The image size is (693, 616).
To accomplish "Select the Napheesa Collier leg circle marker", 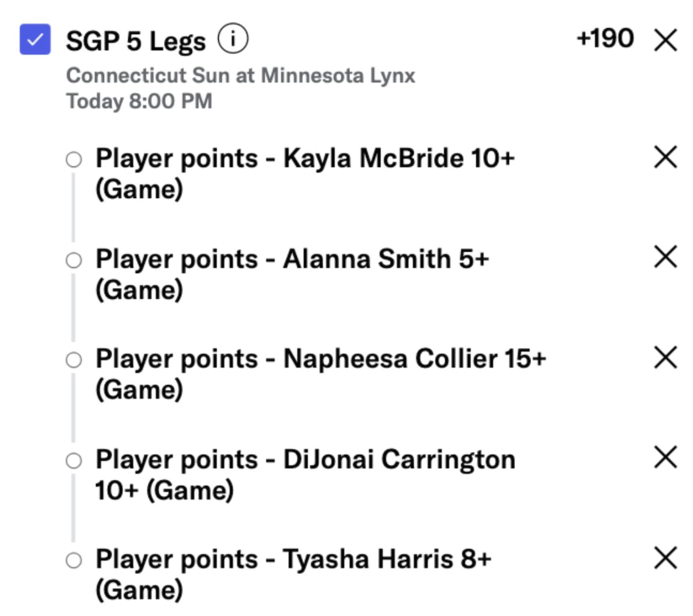I will pyautogui.click(x=74, y=360).
